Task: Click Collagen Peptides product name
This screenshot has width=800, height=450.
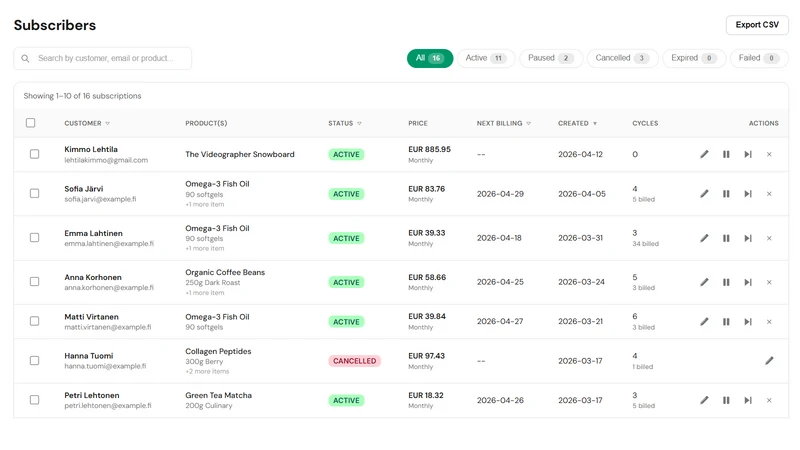Action: coord(218,352)
